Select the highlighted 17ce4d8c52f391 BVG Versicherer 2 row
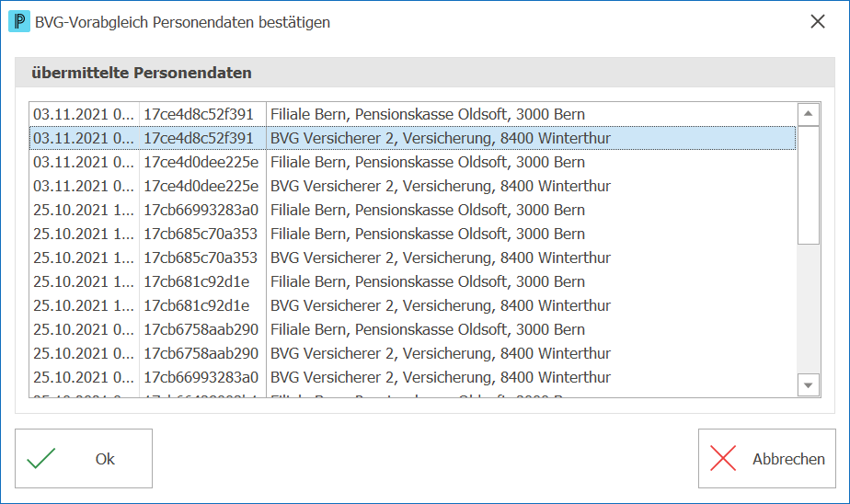Screen dimensions: 850x504 [412, 138]
